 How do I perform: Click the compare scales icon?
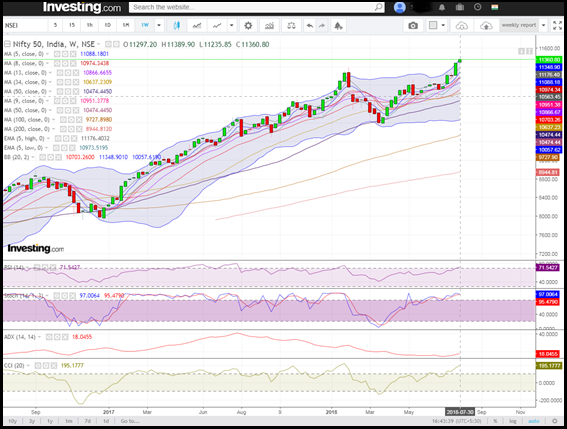(291, 26)
